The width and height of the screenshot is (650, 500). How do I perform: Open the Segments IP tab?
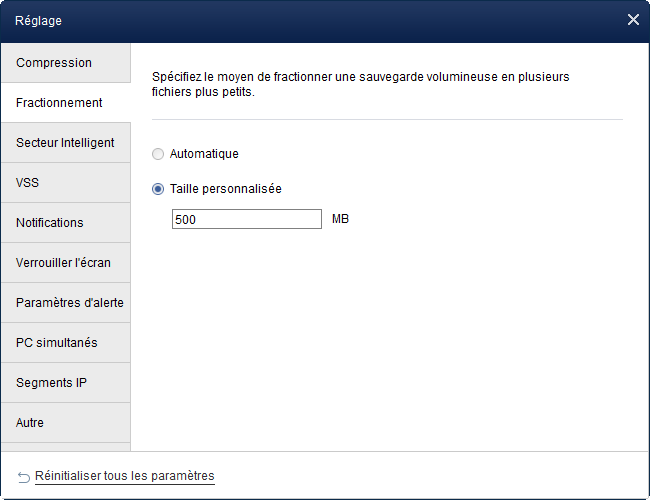coord(65,383)
